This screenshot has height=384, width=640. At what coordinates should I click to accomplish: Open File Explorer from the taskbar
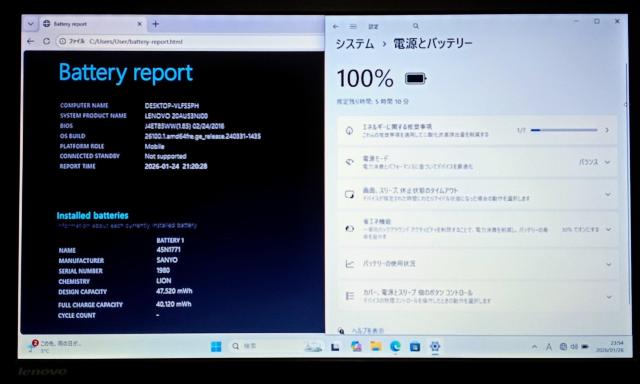pyautogui.click(x=376, y=346)
